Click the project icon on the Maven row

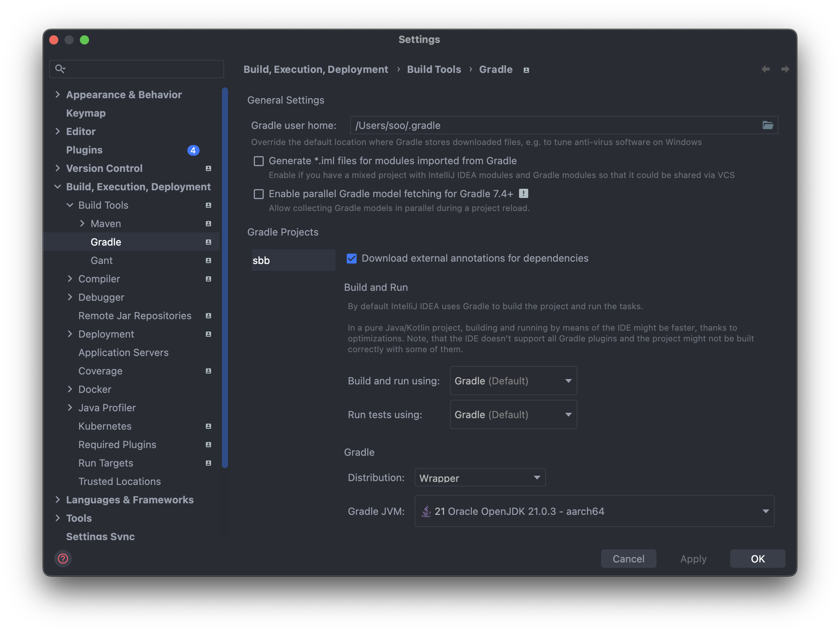(208, 224)
